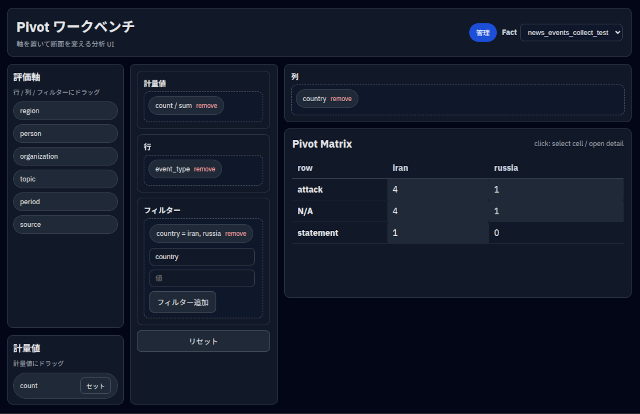Remove the country = iran, russia filter
The height and width of the screenshot is (414, 640).
[x=236, y=233]
